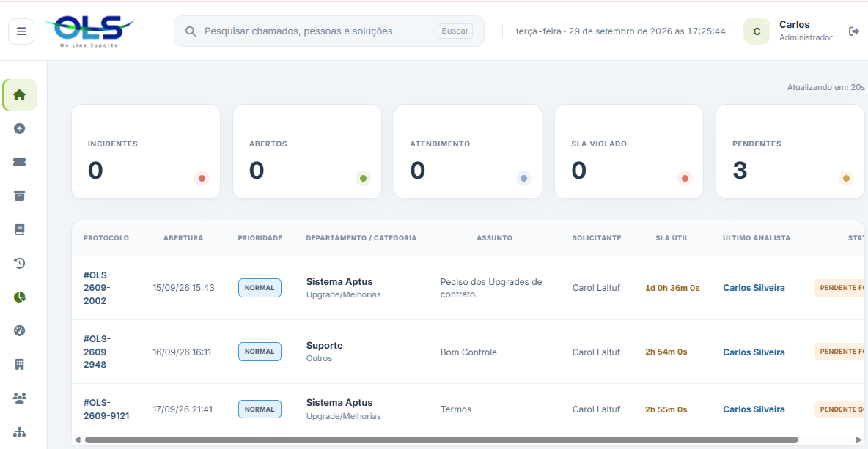Click the Pendente status badge for ticket 2002
The height and width of the screenshot is (449, 868).
tap(840, 288)
